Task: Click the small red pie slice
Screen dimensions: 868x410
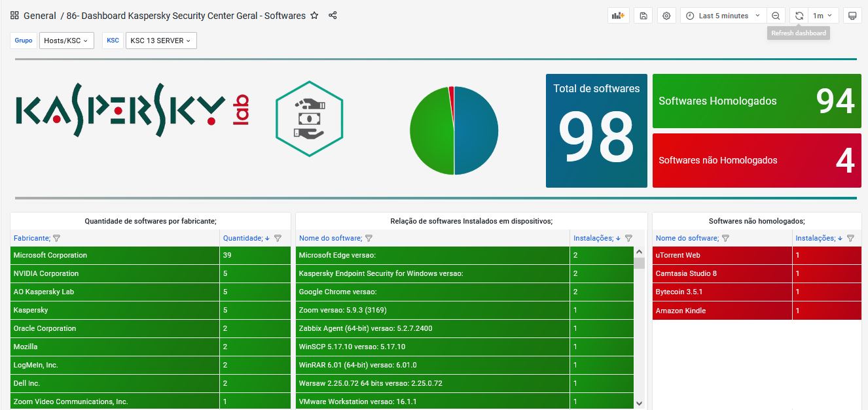Action: (451, 95)
